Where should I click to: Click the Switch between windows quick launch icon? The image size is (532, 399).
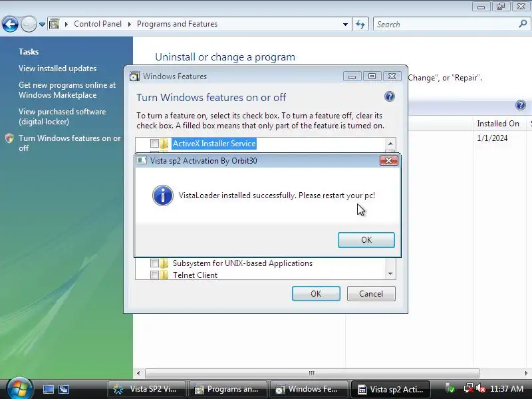(64, 389)
